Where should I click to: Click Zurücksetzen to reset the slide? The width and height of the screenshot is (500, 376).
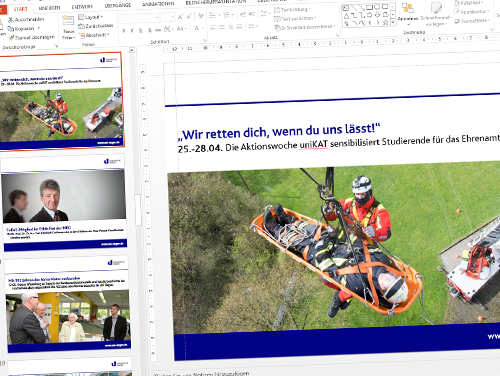pos(95,26)
